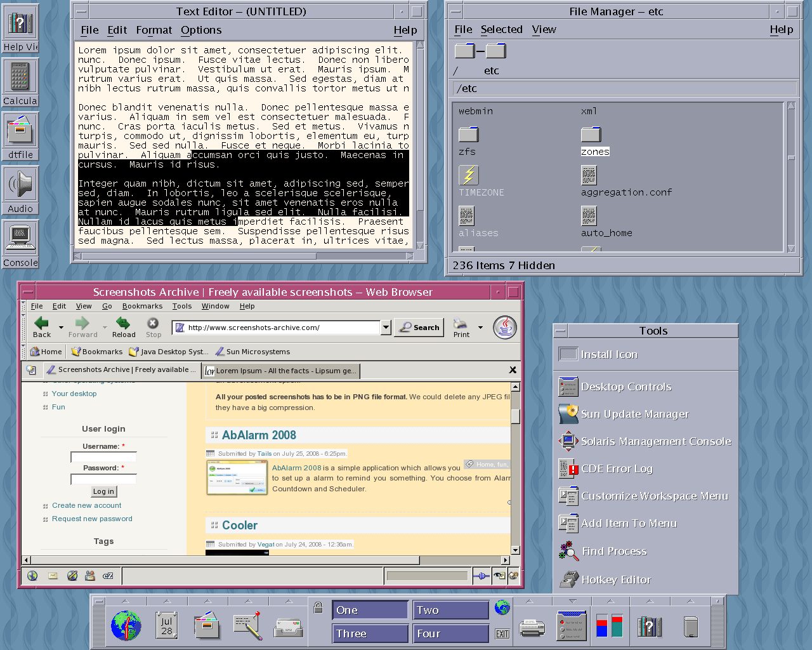Viewport: 812px width, 650px height.
Task: Open the URL bar history dropdown
Action: 386,328
